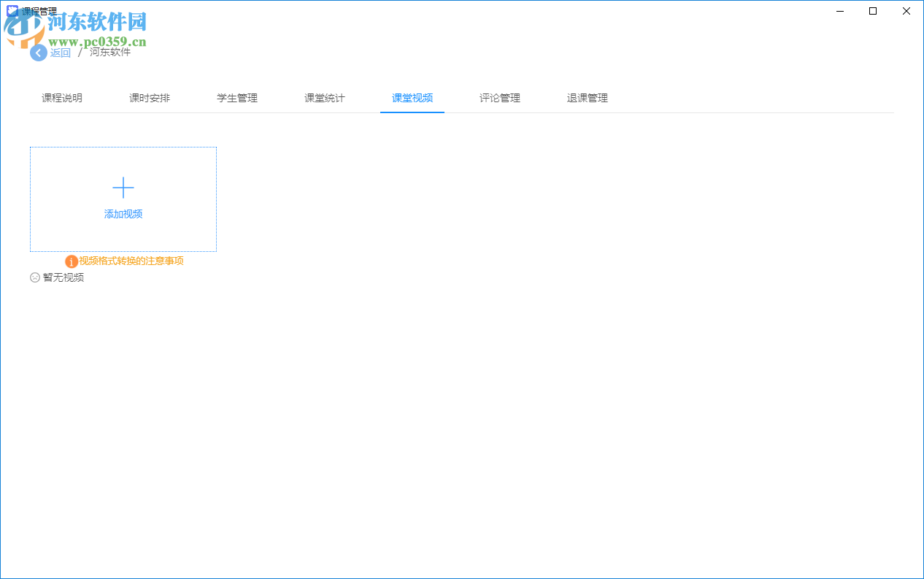This screenshot has width=924, height=579.
Task: Switch to the 课程说明 tab
Action: point(61,97)
